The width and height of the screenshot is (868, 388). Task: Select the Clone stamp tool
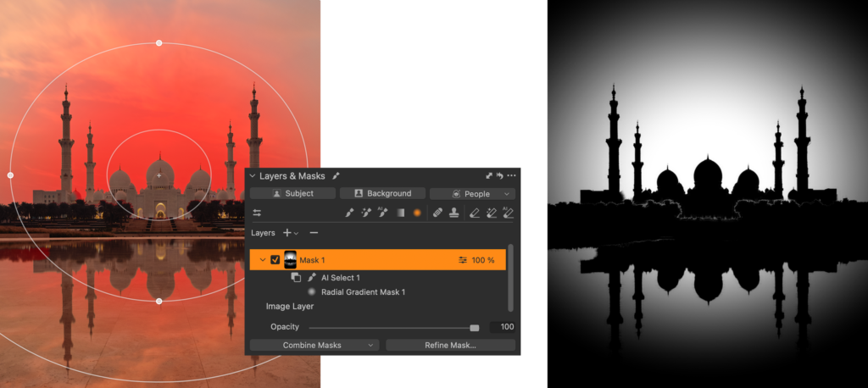[x=454, y=213]
